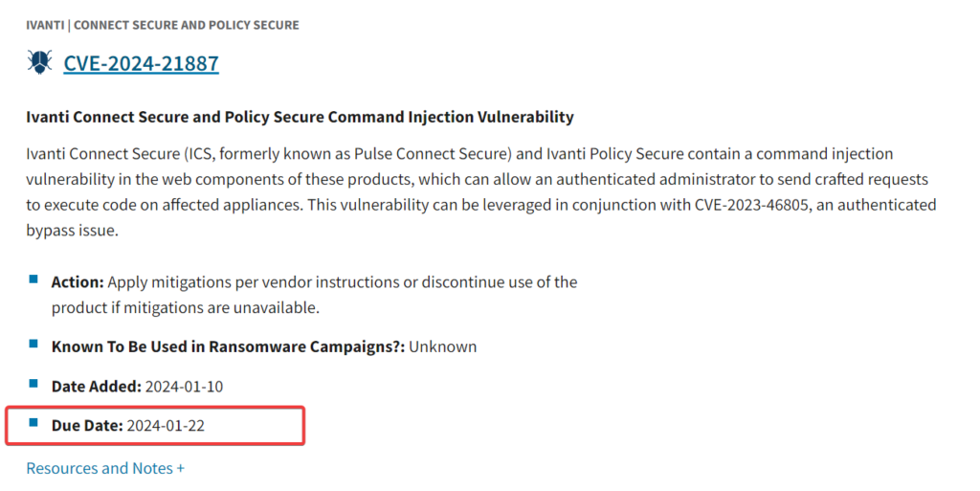The image size is (980, 491).
Task: Click the bold Date Added: label
Action: click(x=96, y=386)
